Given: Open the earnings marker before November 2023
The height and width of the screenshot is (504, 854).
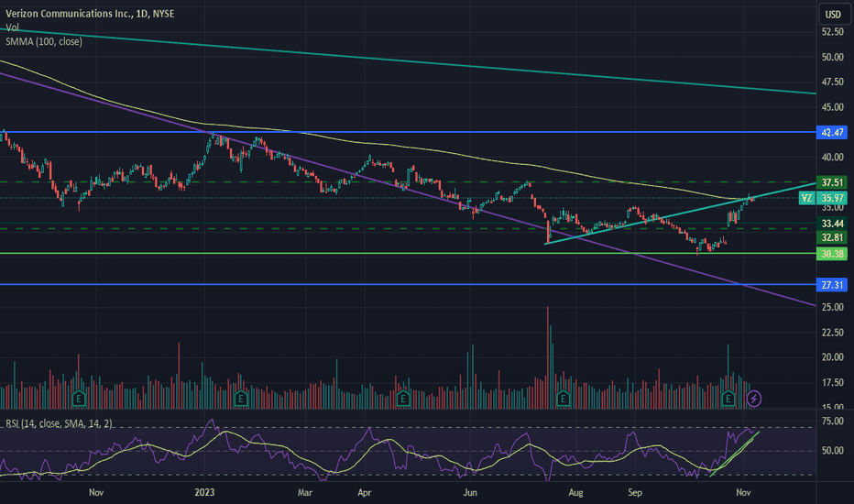Looking at the screenshot, I should [x=728, y=399].
